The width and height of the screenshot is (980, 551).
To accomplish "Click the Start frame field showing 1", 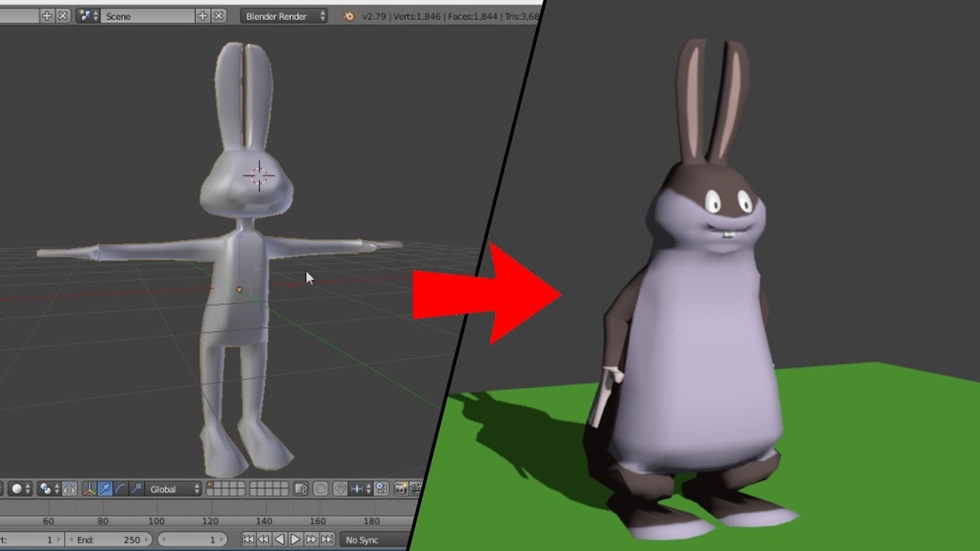I will [31, 540].
